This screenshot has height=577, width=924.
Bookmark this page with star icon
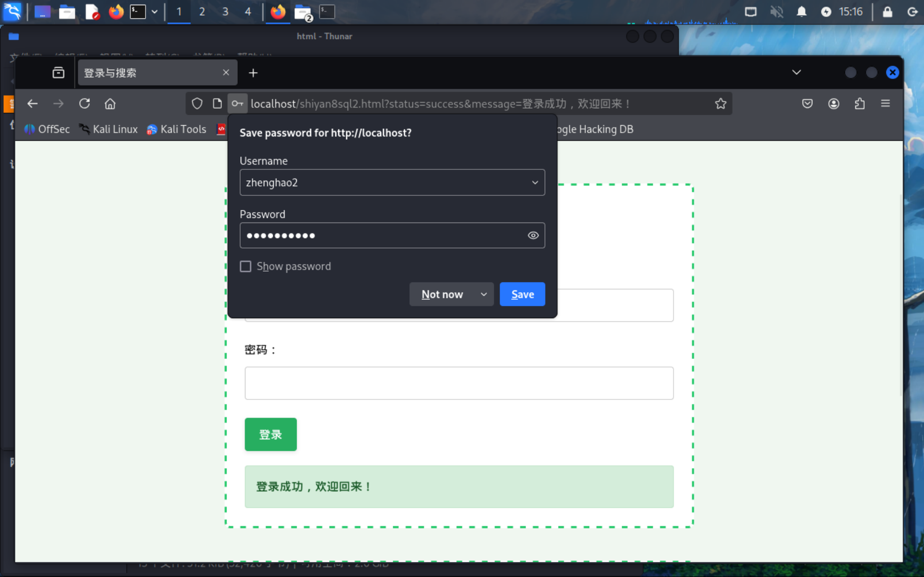(x=720, y=104)
